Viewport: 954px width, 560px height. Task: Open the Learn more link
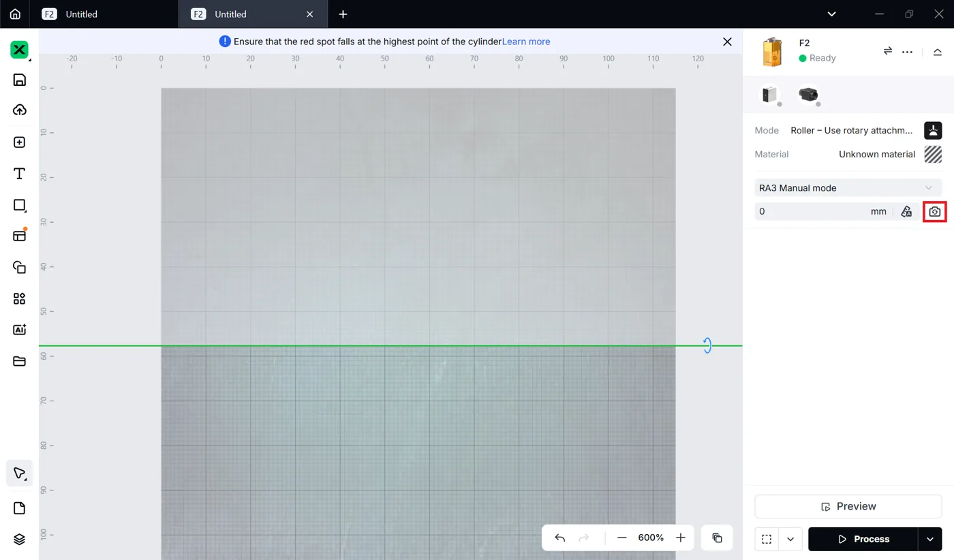click(526, 42)
